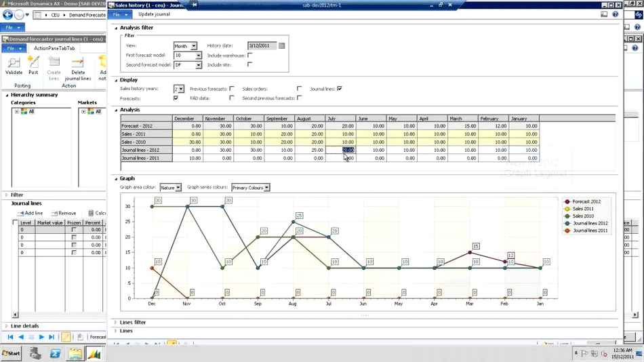Click the greyed Create lines icon
Image resolution: width=644 pixels, height=362 pixels.
point(54,62)
